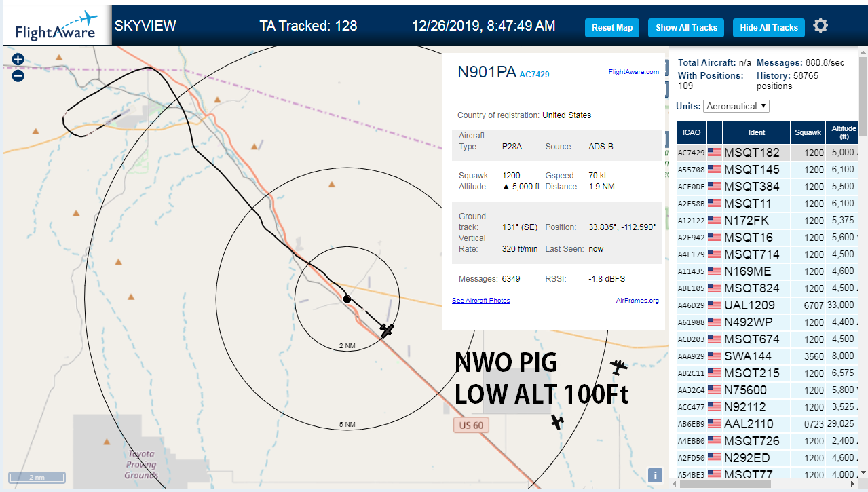Zoom in on the map
This screenshot has height=492, width=868.
pos(18,59)
